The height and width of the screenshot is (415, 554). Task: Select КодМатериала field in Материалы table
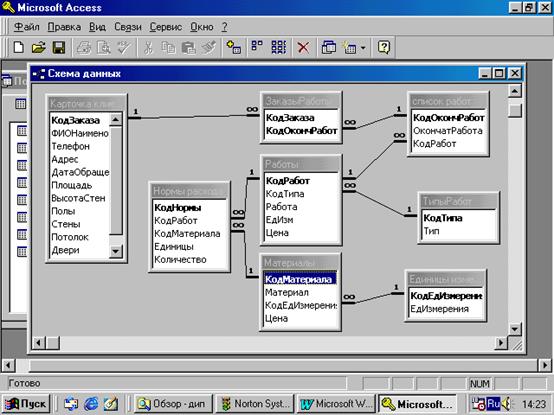300,279
